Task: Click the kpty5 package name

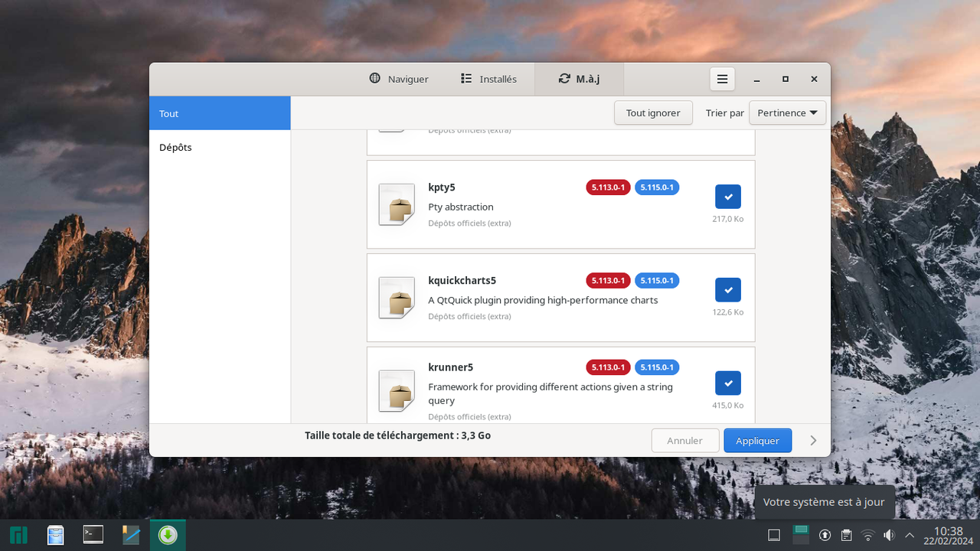Action: [x=442, y=187]
